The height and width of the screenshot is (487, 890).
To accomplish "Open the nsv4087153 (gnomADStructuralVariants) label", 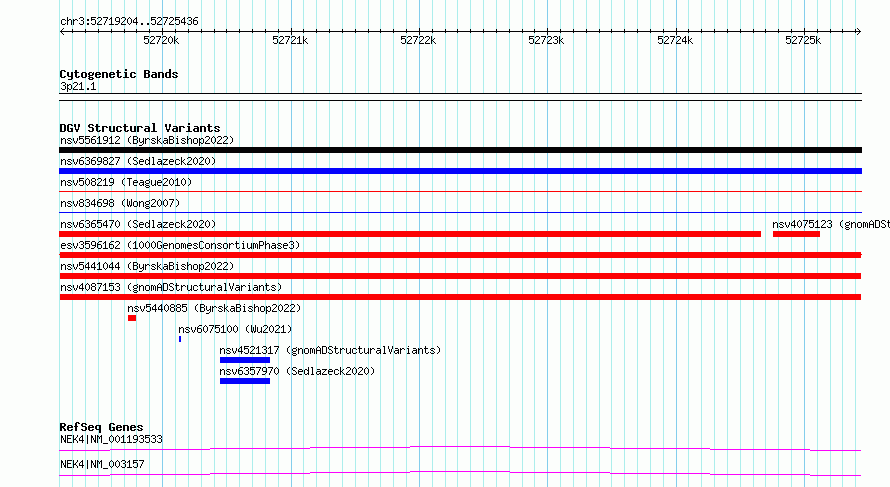I will coord(171,287).
